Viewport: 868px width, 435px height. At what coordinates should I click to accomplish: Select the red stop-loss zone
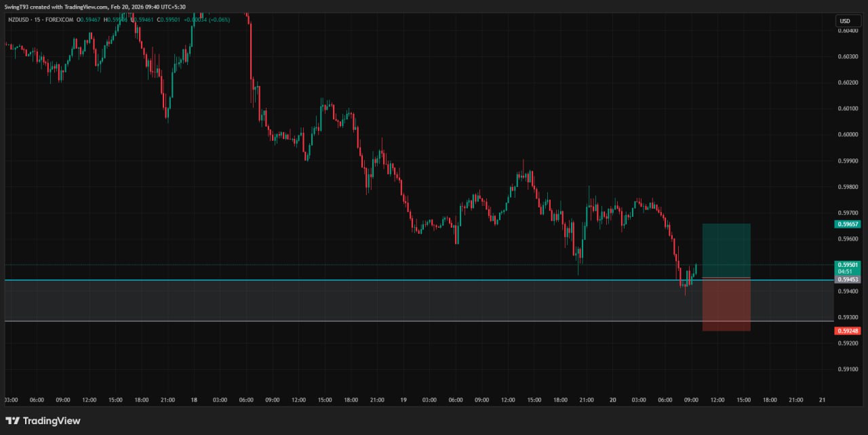[726, 305]
